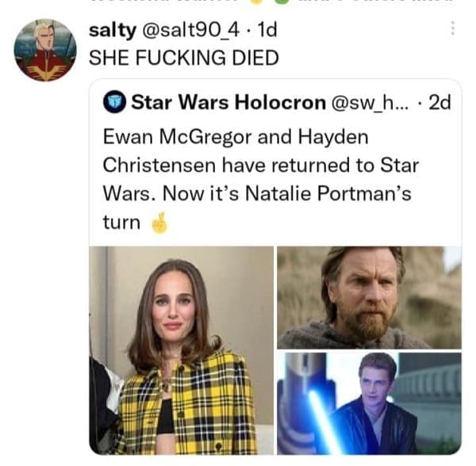Click the word 'turn' before the emoji

pyautogui.click(x=121, y=223)
